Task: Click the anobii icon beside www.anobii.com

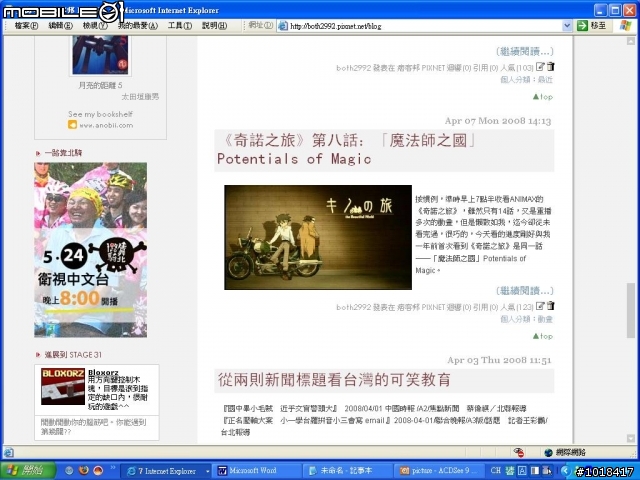Action: tap(72, 125)
